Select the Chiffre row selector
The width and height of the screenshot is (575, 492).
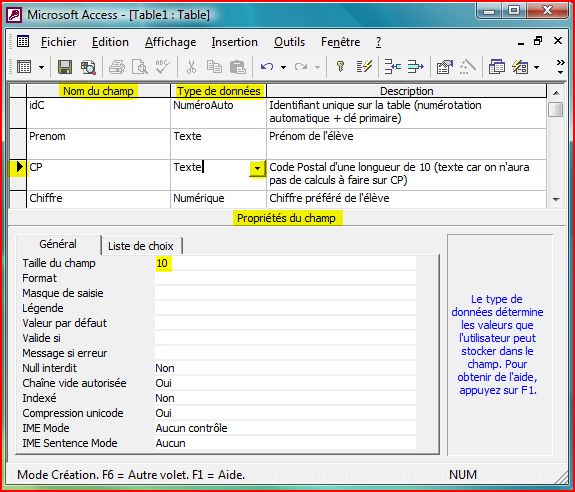18,199
